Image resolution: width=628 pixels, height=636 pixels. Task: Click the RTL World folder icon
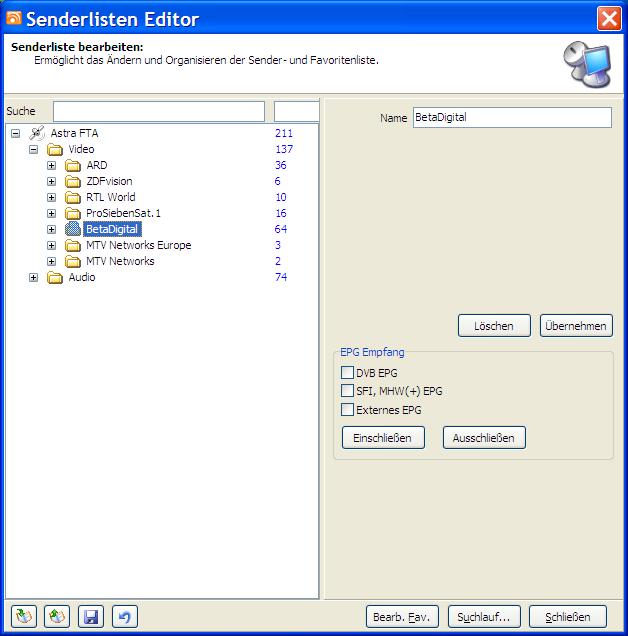pos(73,197)
